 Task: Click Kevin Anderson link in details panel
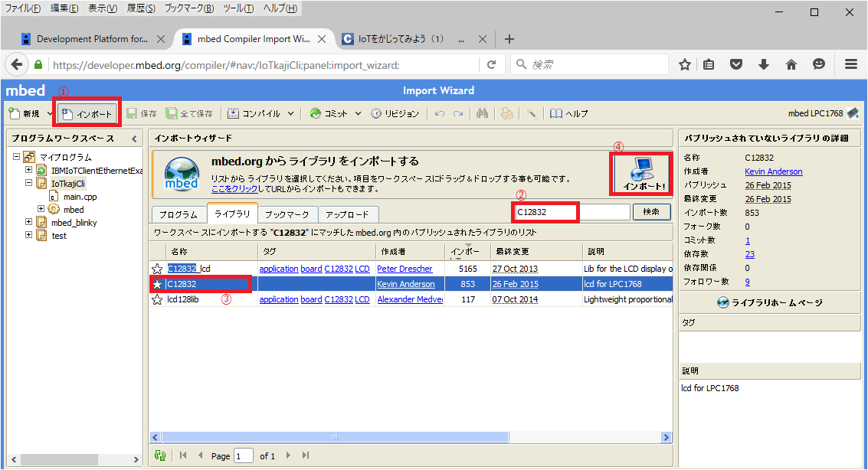(773, 171)
